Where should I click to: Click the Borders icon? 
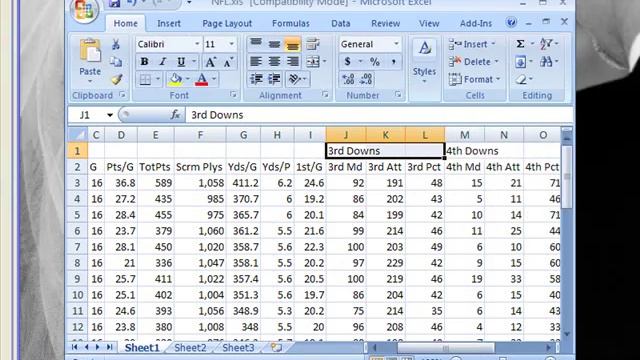pyautogui.click(x=145, y=79)
